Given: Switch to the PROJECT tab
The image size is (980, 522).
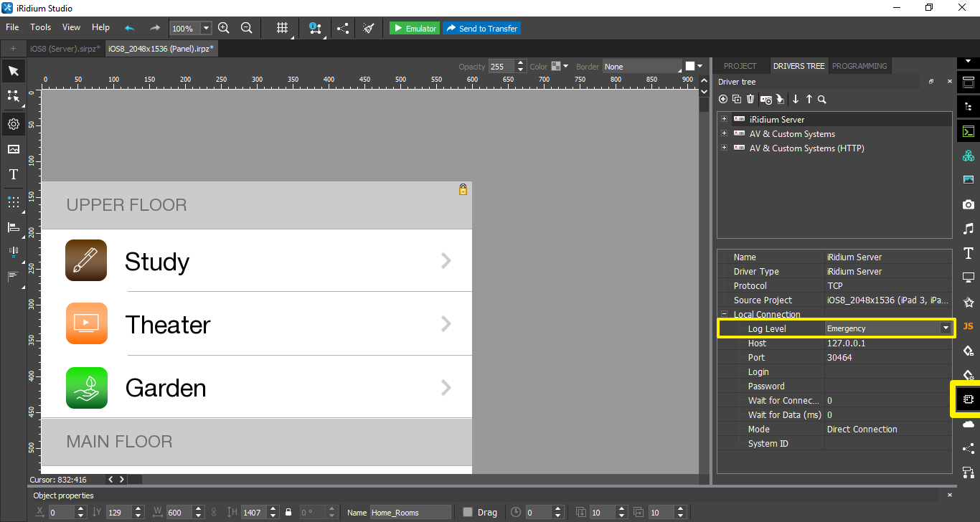Looking at the screenshot, I should coord(740,65).
